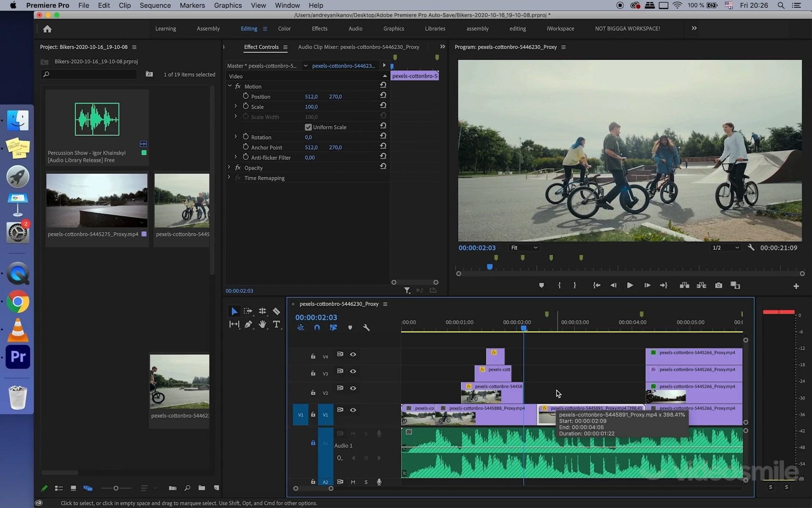Go to Home screen icon
The height and width of the screenshot is (508, 812).
(47, 29)
